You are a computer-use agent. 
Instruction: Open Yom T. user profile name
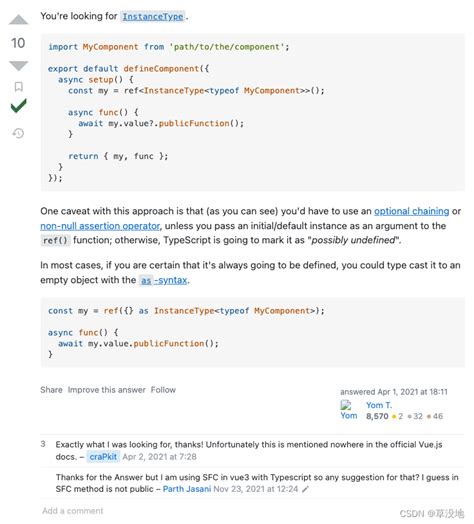tap(379, 405)
